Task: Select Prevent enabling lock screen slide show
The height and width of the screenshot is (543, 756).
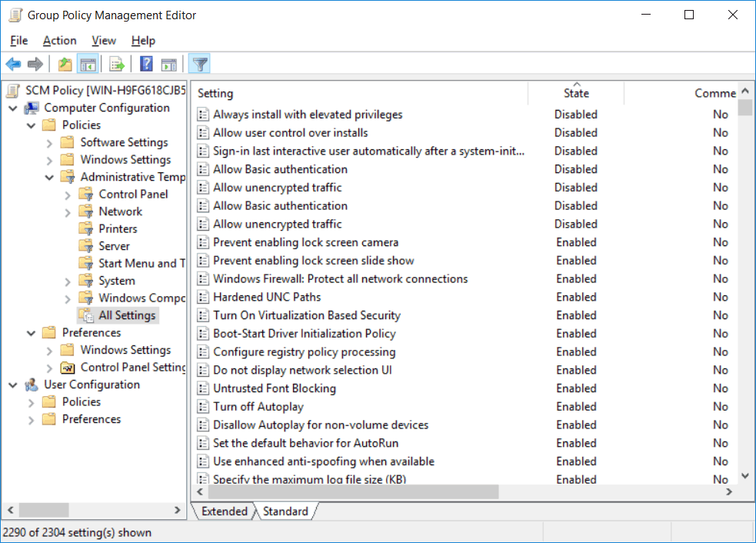Action: pos(313,261)
